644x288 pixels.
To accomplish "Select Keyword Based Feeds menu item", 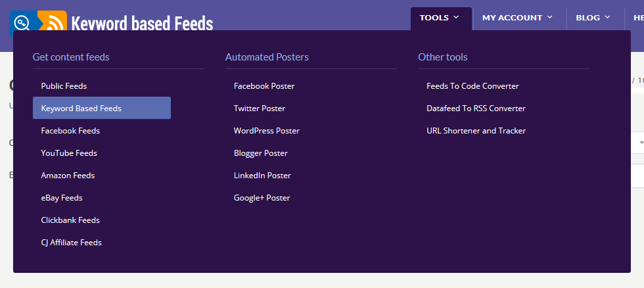I will (102, 108).
